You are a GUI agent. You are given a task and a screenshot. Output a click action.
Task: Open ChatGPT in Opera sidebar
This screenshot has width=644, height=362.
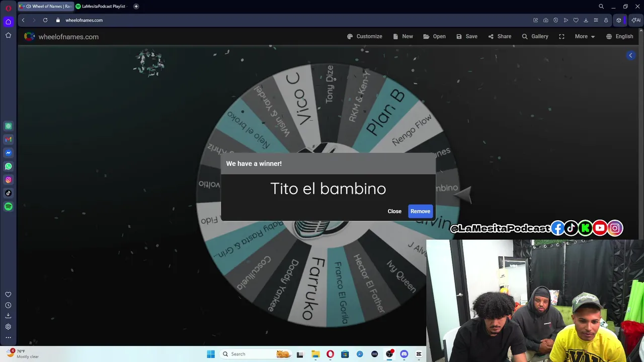[x=8, y=126]
